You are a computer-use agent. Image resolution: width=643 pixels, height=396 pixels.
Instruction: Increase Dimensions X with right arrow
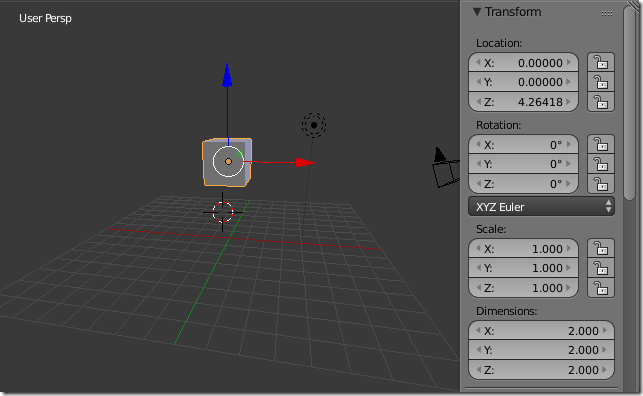605,330
